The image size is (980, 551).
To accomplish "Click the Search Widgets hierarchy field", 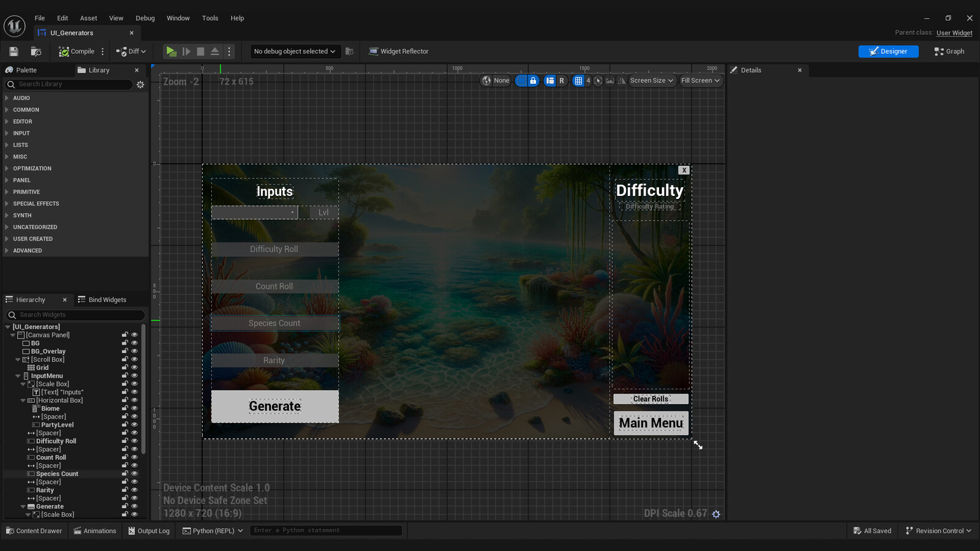I will point(75,315).
